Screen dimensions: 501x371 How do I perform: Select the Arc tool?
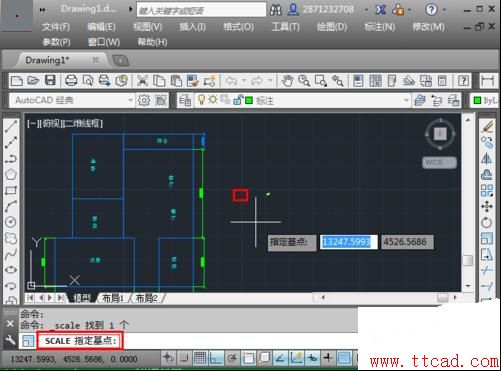click(x=11, y=206)
